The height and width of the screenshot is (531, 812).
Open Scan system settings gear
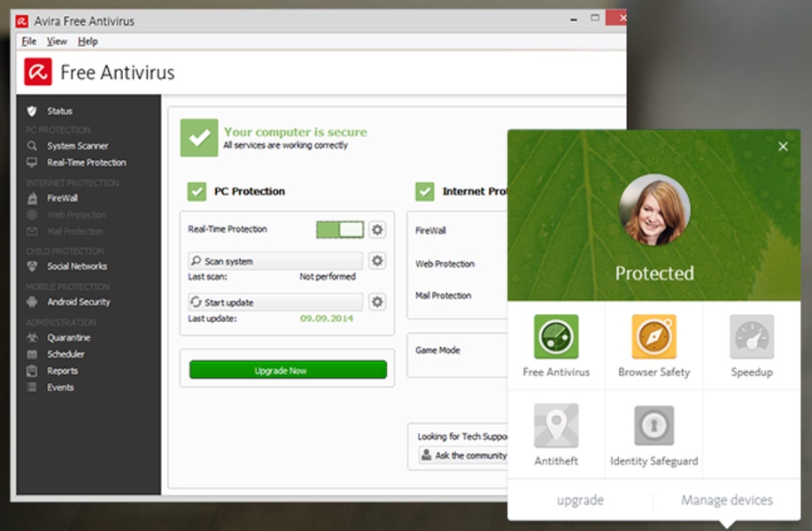point(377,260)
